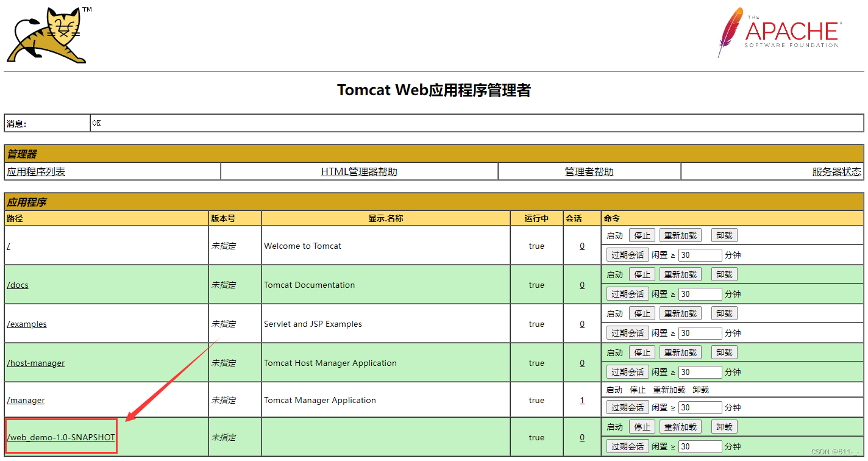Open session count for /examples

(582, 324)
